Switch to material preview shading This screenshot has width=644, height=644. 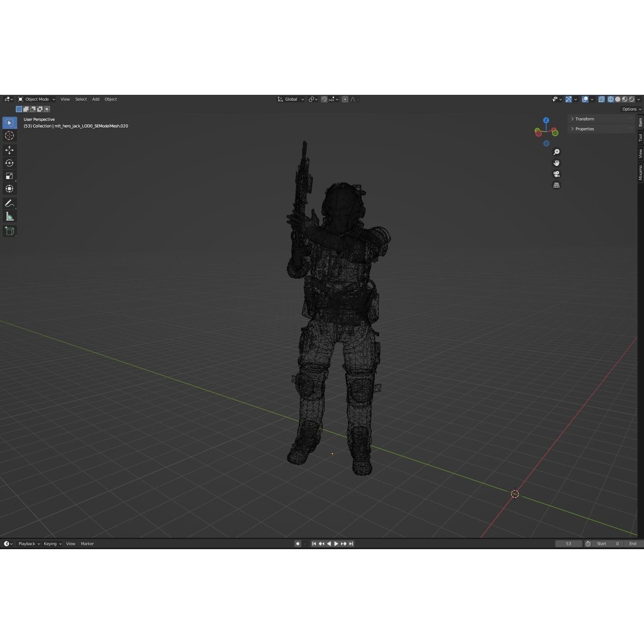(x=625, y=100)
